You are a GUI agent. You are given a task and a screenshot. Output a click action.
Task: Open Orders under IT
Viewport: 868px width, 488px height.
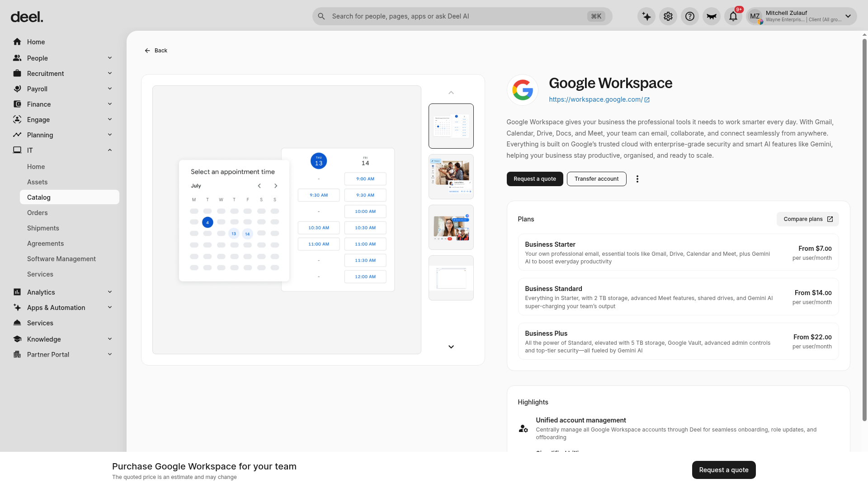(70, 213)
